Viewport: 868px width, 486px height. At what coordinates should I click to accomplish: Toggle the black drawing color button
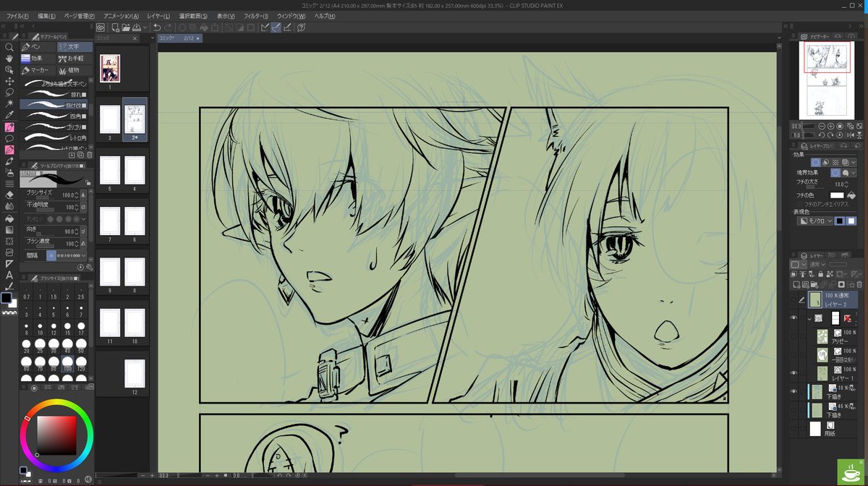tap(841, 221)
